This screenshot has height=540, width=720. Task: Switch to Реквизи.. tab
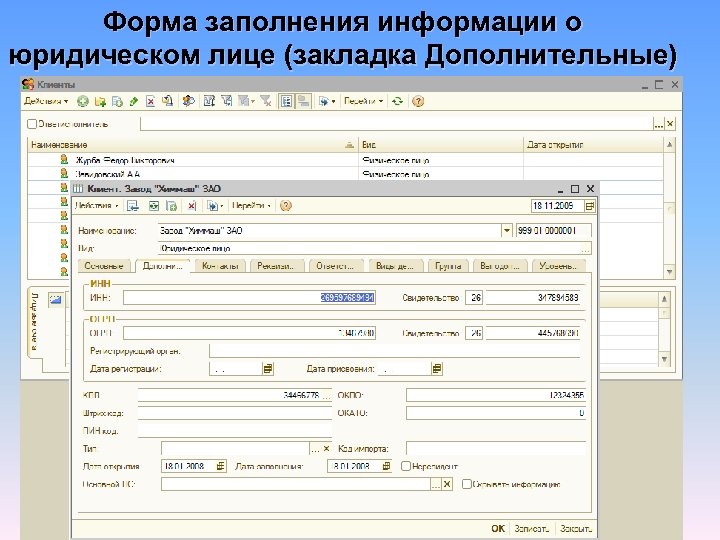pos(277,266)
